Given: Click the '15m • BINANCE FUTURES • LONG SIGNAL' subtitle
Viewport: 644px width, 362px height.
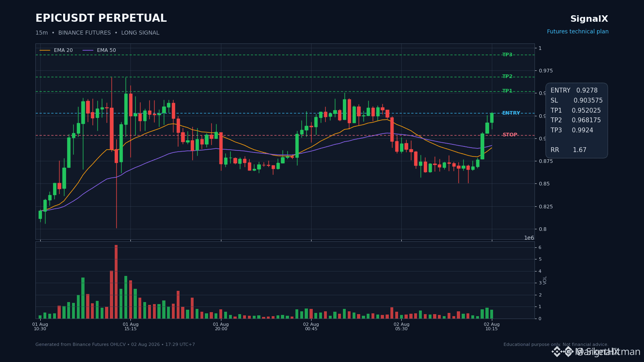Looking at the screenshot, I should tap(97, 33).
